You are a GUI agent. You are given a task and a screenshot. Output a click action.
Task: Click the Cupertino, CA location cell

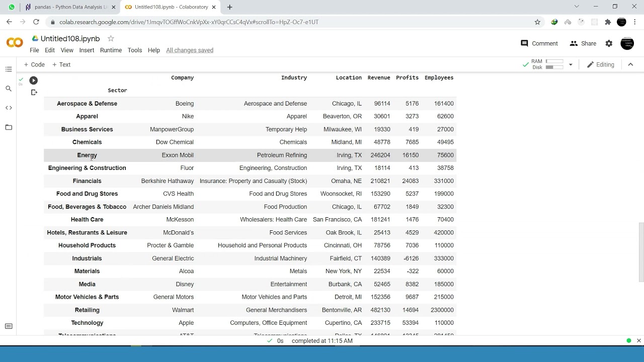[x=344, y=323]
